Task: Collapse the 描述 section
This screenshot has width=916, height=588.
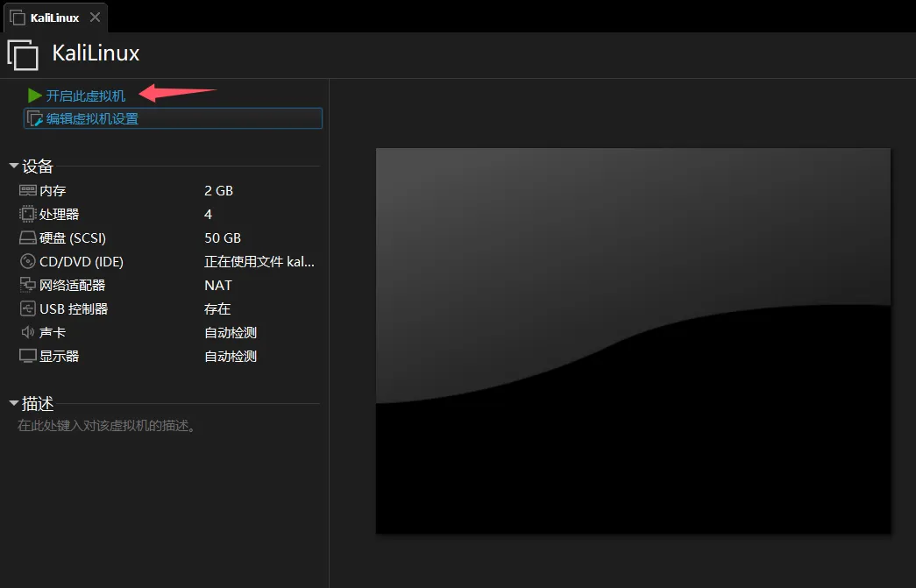Action: tap(14, 403)
